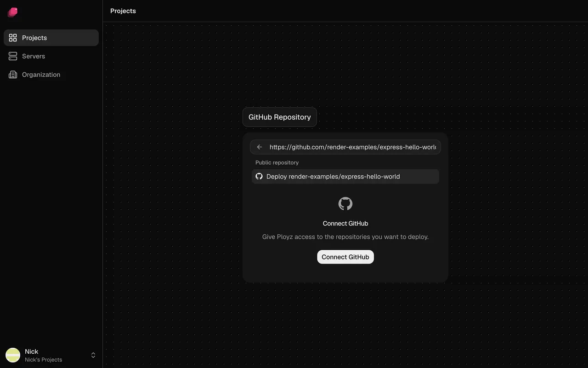The image size is (588, 368).
Task: Click the Servers stack icon
Action: coord(13,56)
